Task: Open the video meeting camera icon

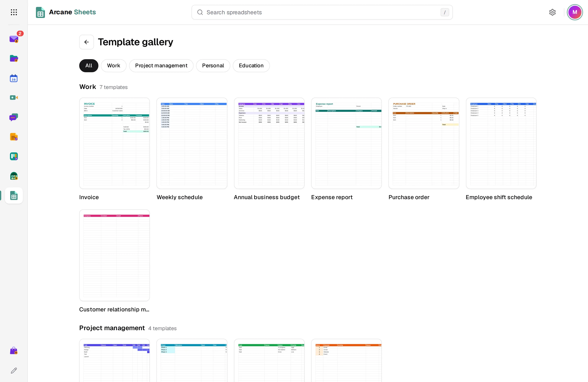Action: click(14, 98)
